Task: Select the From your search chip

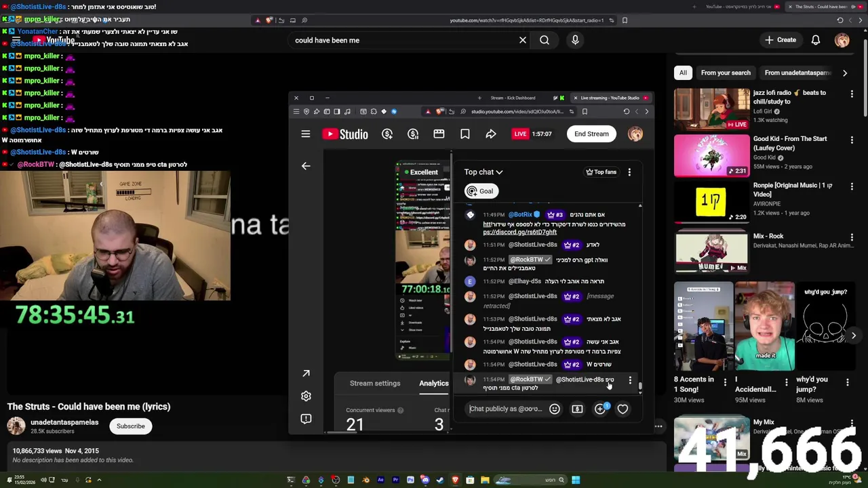Action: point(726,73)
